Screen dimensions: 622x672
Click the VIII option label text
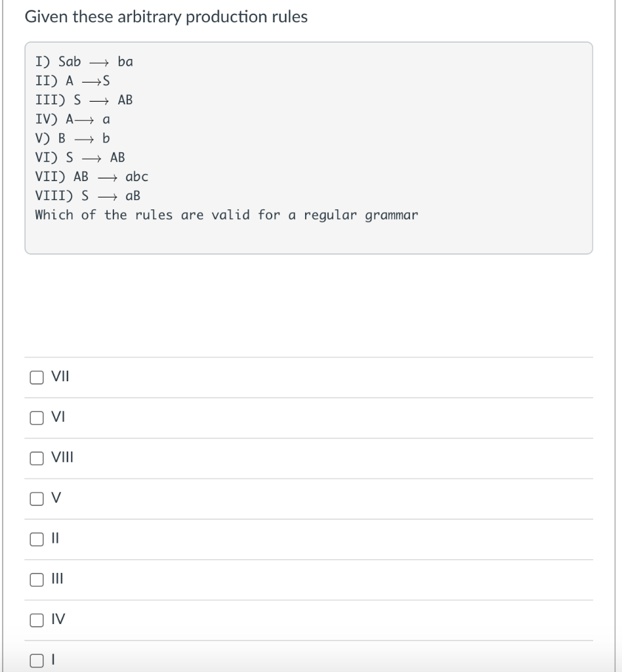[x=62, y=458]
